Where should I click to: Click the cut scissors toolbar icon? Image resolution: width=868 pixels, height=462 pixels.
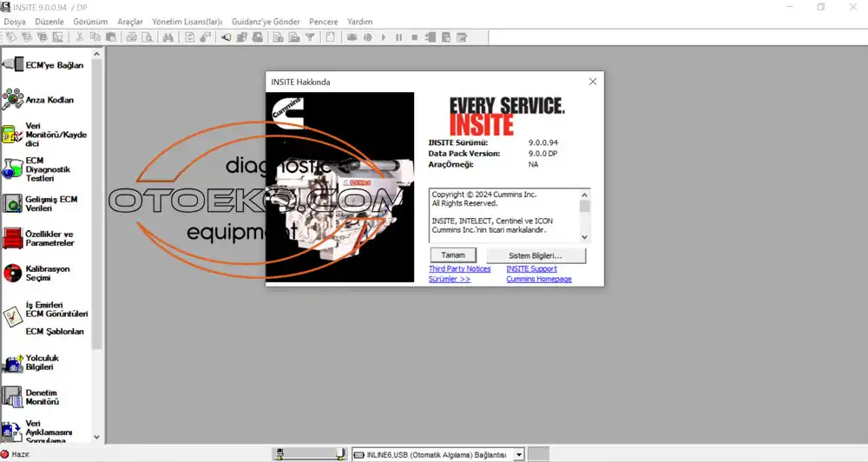[79, 37]
